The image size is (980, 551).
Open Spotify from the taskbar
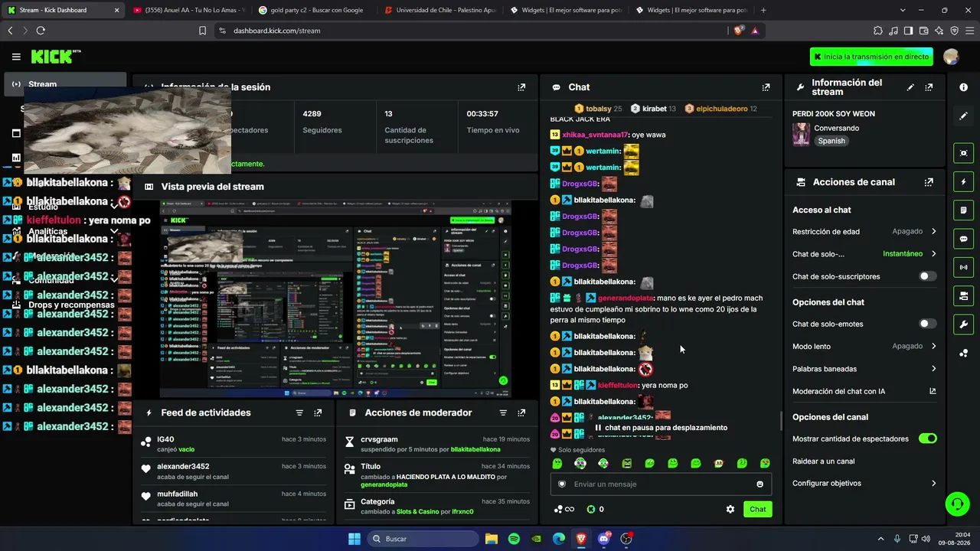click(x=514, y=539)
